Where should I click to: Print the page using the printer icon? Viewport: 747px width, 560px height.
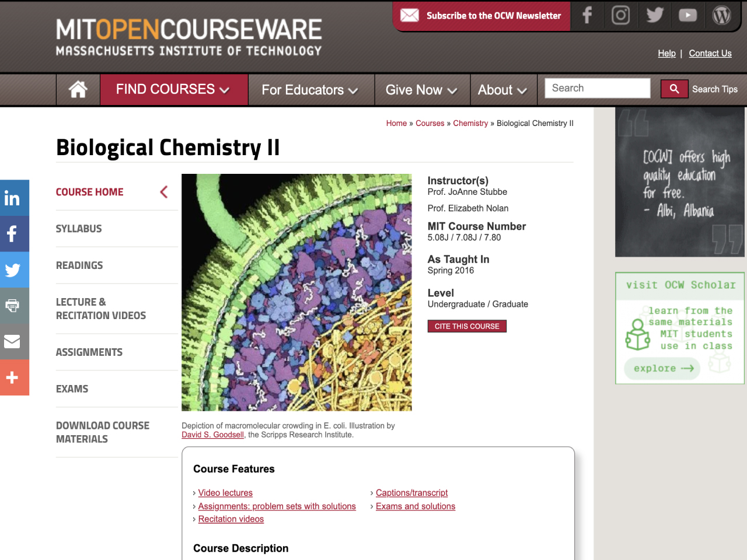click(15, 306)
